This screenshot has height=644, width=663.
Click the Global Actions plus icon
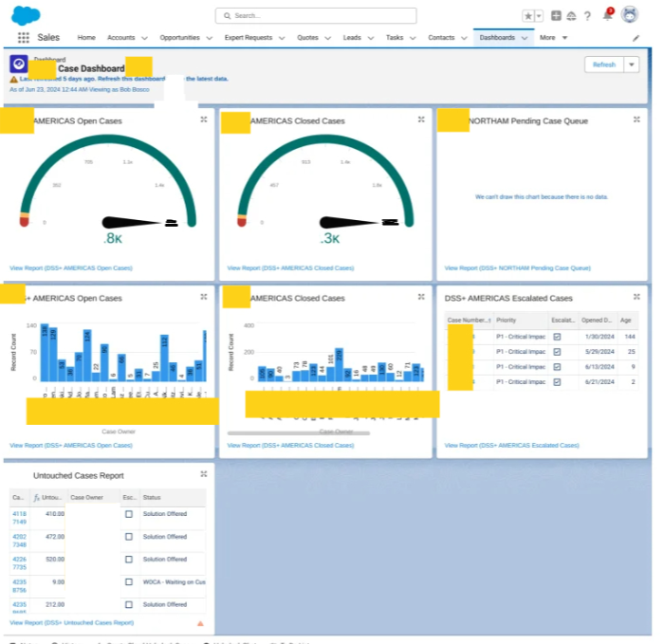[556, 16]
